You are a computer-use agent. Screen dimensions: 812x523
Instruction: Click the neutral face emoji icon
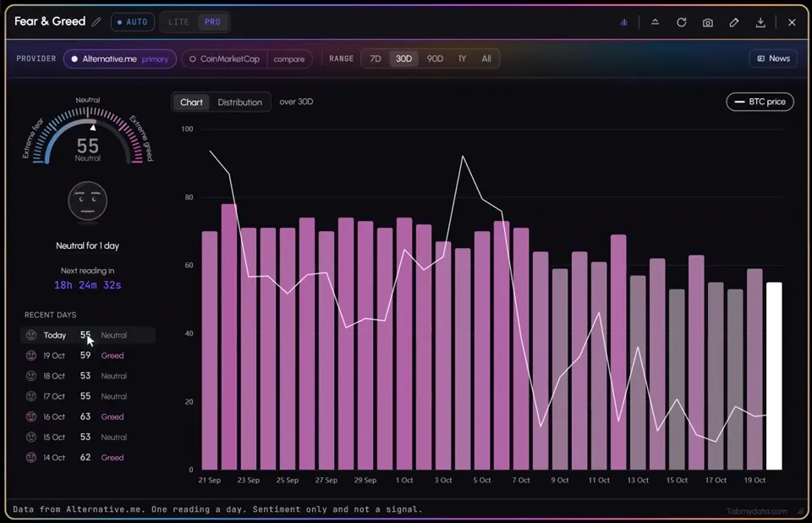pos(87,201)
